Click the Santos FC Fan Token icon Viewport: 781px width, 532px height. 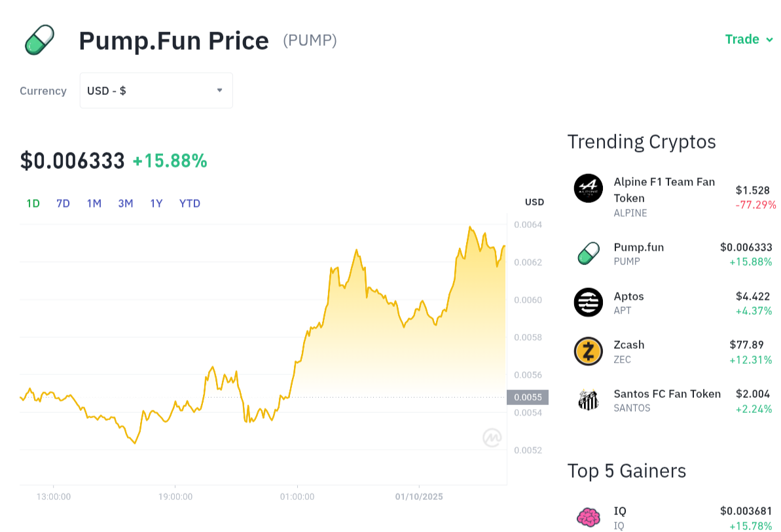point(588,400)
